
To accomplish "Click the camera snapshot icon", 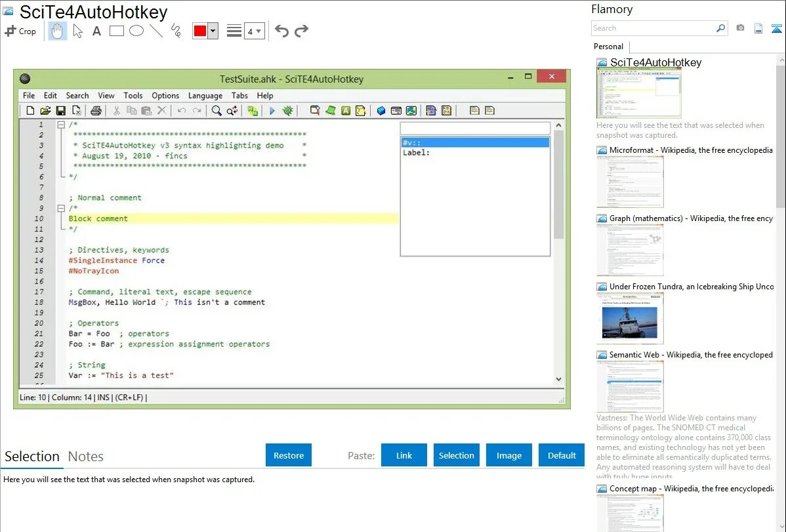I will [x=740, y=28].
